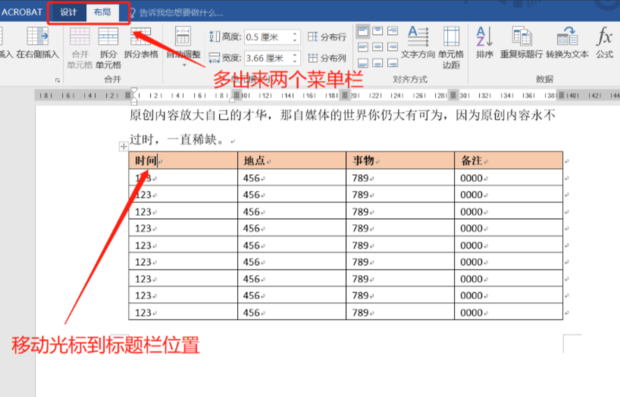Click the 备注 header cell
This screenshot has width=620, height=397.
pyautogui.click(x=508, y=161)
